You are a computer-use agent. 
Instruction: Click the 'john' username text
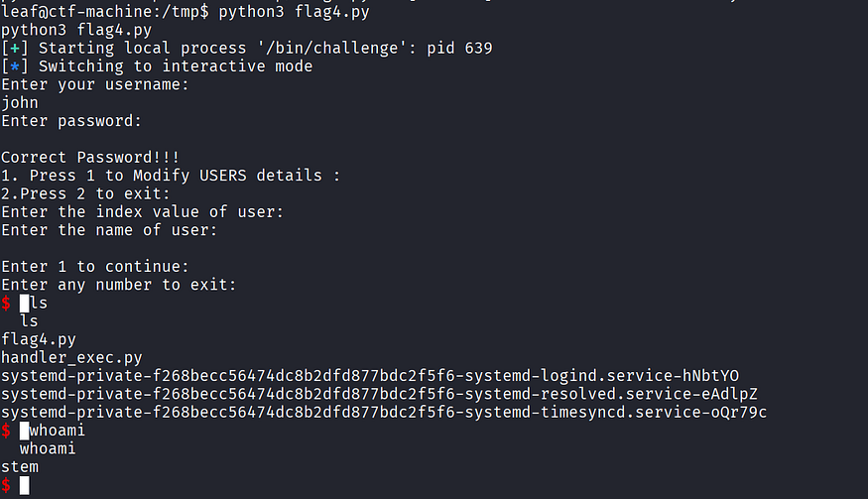(20, 103)
